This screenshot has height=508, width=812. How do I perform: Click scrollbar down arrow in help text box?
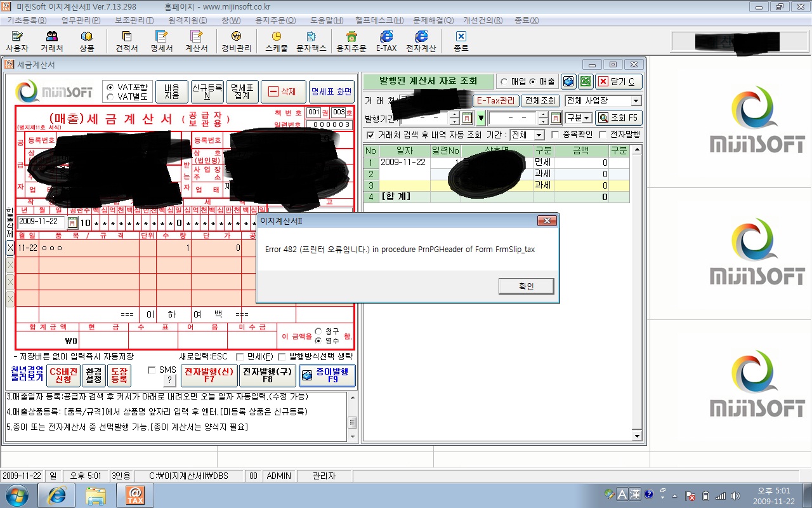(x=352, y=438)
